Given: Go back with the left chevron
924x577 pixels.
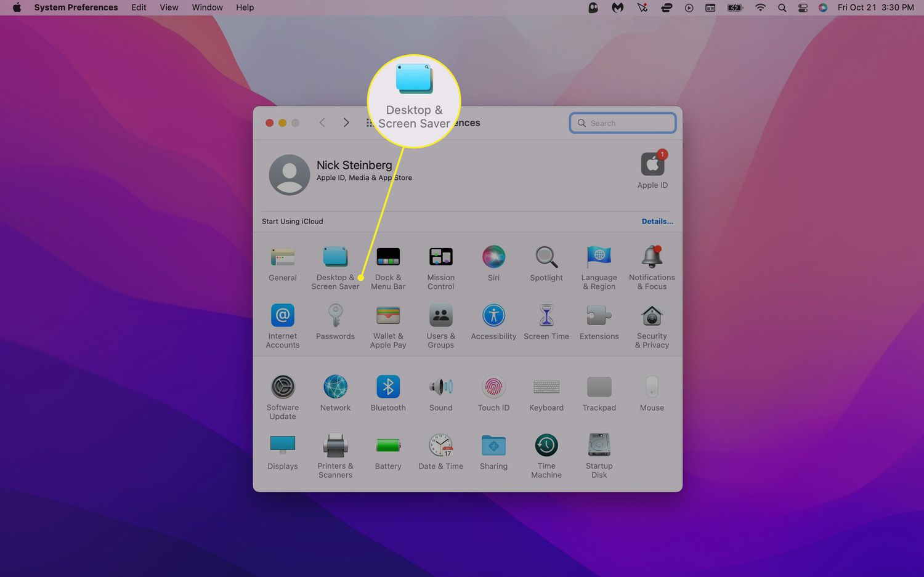Looking at the screenshot, I should click(x=322, y=123).
